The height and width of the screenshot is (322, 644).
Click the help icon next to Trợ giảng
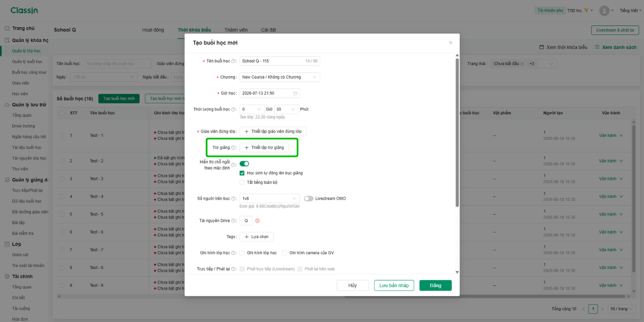click(233, 148)
